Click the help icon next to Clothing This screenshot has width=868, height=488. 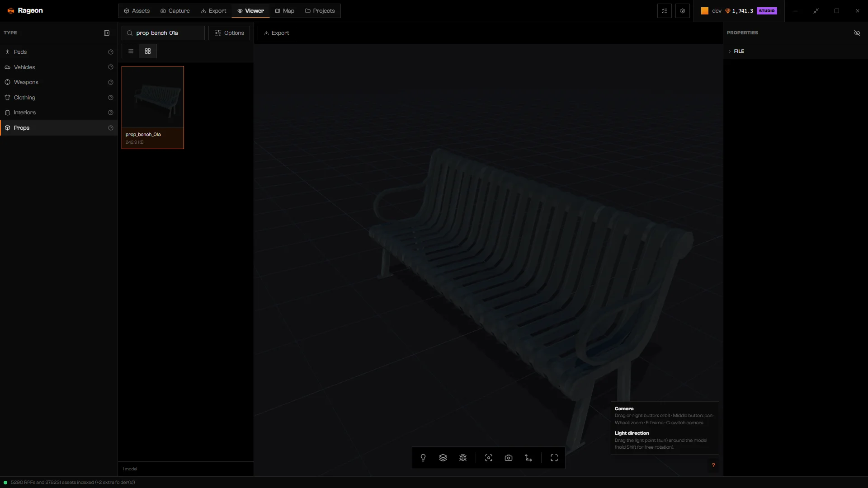pos(111,98)
